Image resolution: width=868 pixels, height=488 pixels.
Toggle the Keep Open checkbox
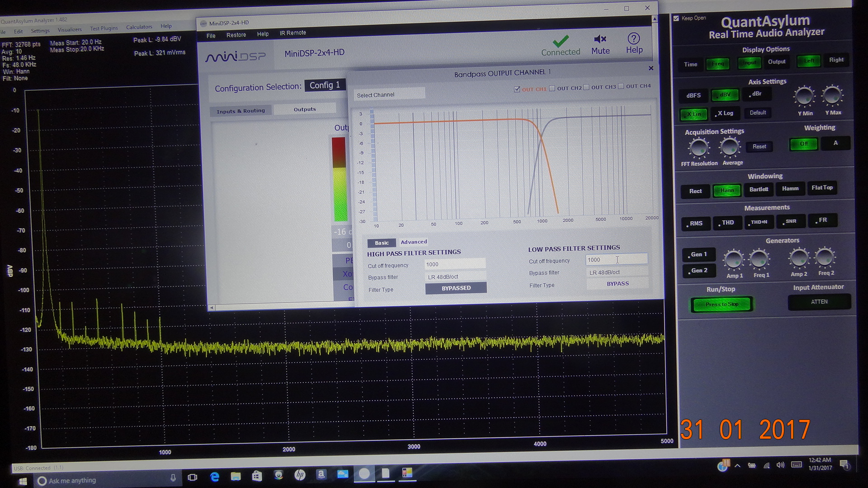point(676,19)
